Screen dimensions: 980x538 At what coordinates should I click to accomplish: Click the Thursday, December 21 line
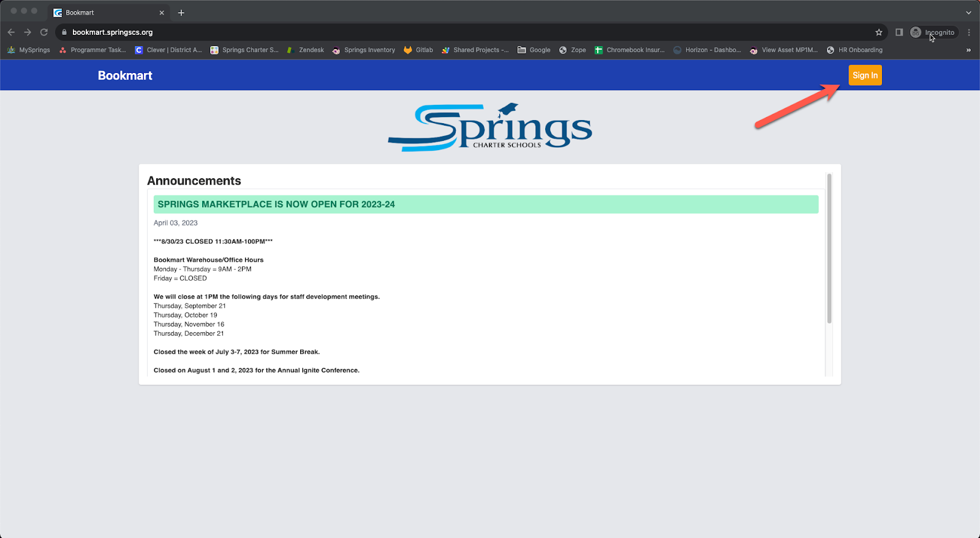click(x=189, y=333)
